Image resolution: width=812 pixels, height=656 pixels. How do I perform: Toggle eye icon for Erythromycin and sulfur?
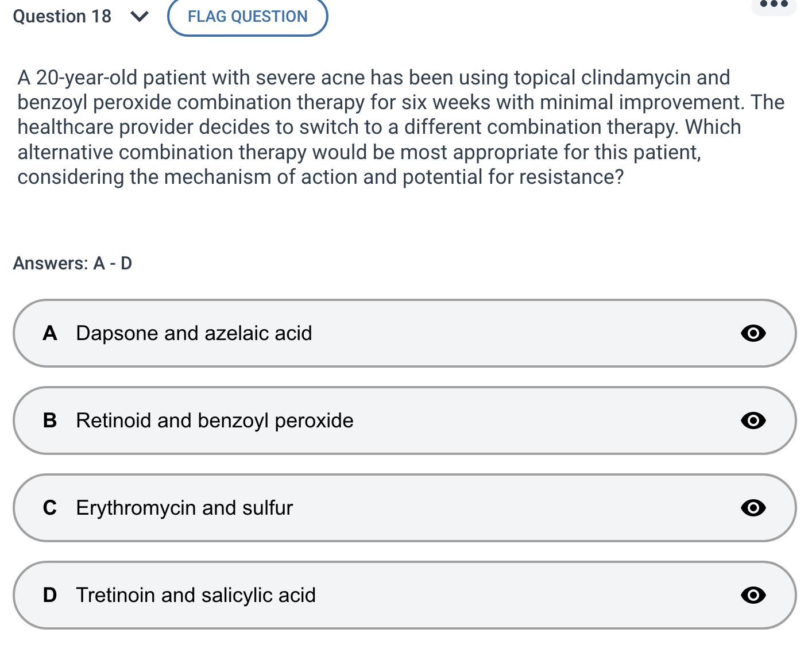[x=753, y=508]
